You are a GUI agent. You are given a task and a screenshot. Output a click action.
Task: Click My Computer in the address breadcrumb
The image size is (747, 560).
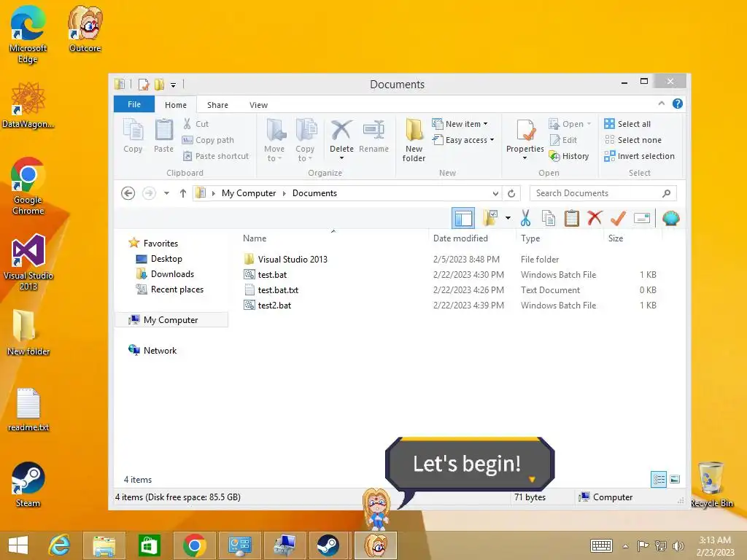(249, 193)
